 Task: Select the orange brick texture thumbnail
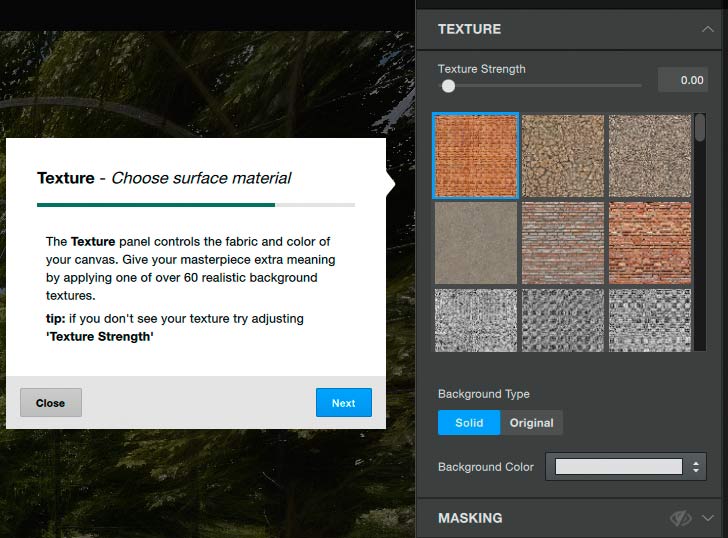tap(475, 156)
